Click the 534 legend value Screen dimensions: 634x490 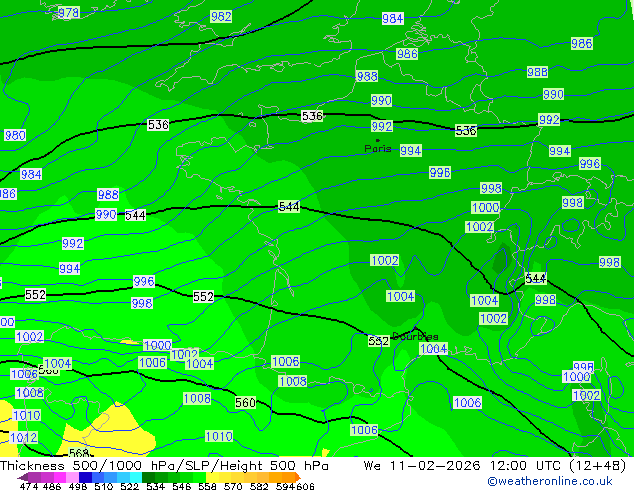155,486
